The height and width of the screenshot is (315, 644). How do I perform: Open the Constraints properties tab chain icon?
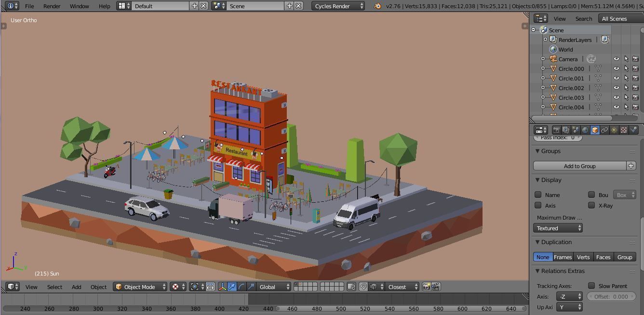604,130
